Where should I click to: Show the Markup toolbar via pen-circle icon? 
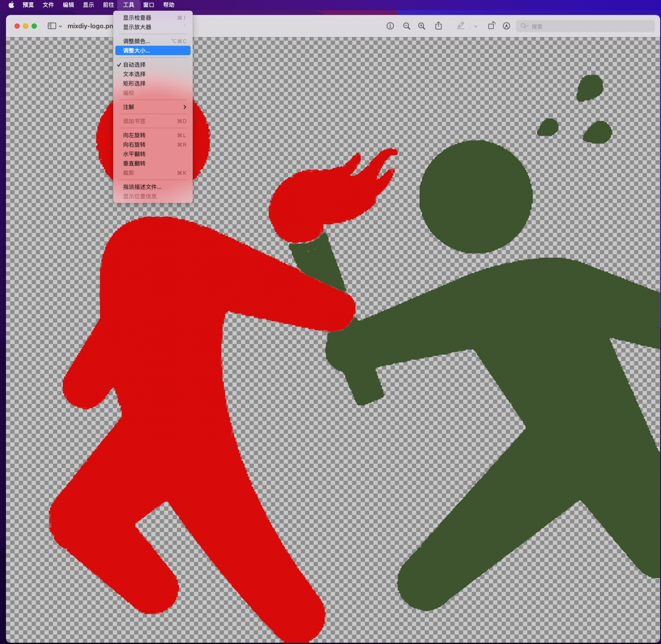(507, 26)
